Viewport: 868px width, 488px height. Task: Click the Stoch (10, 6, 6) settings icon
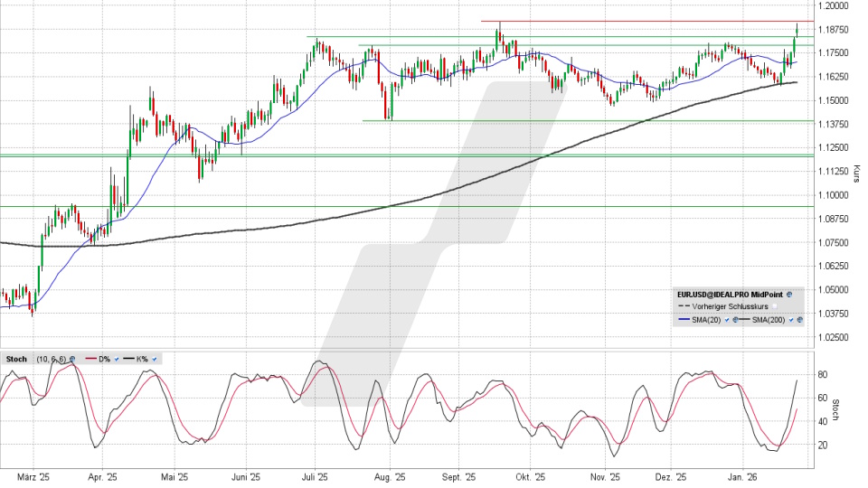72,359
